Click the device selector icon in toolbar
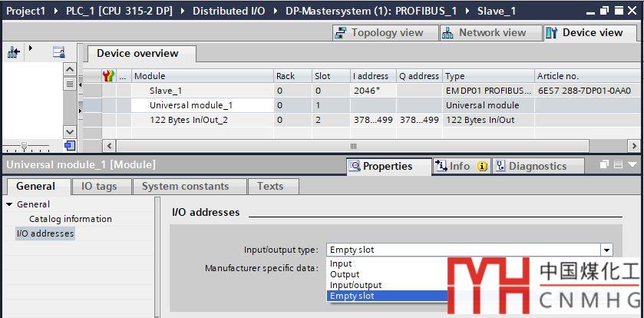 click(14, 51)
